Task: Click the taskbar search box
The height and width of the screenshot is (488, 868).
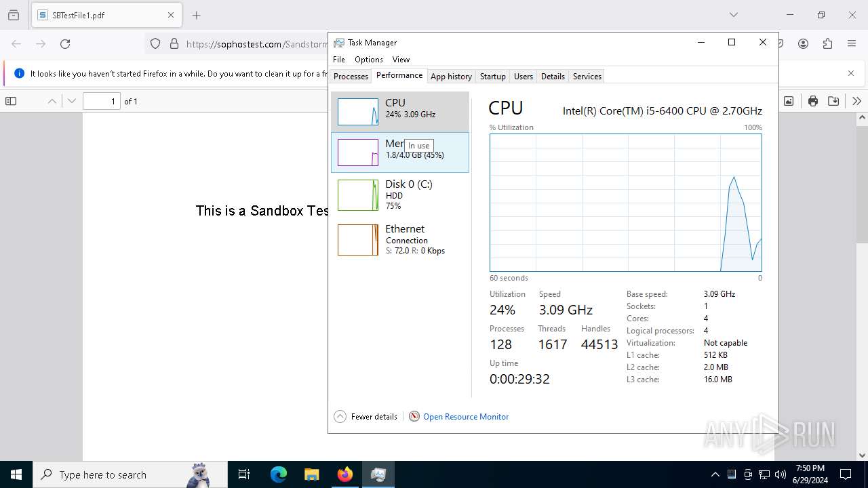Action: coord(130,474)
